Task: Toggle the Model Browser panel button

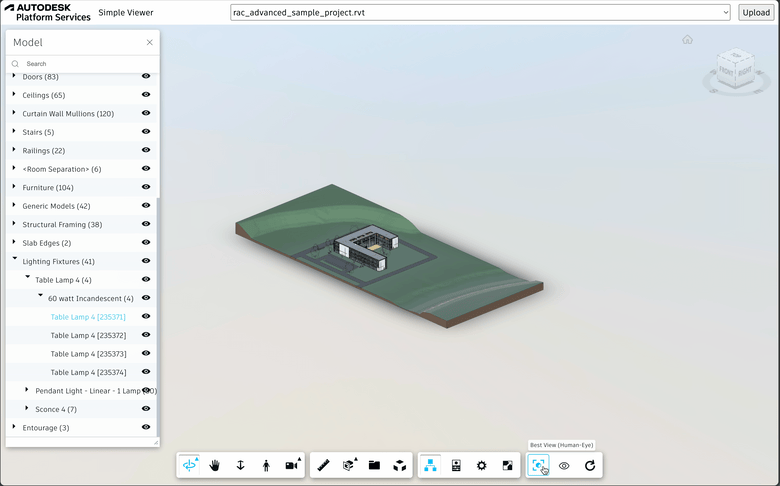Action: [430, 465]
